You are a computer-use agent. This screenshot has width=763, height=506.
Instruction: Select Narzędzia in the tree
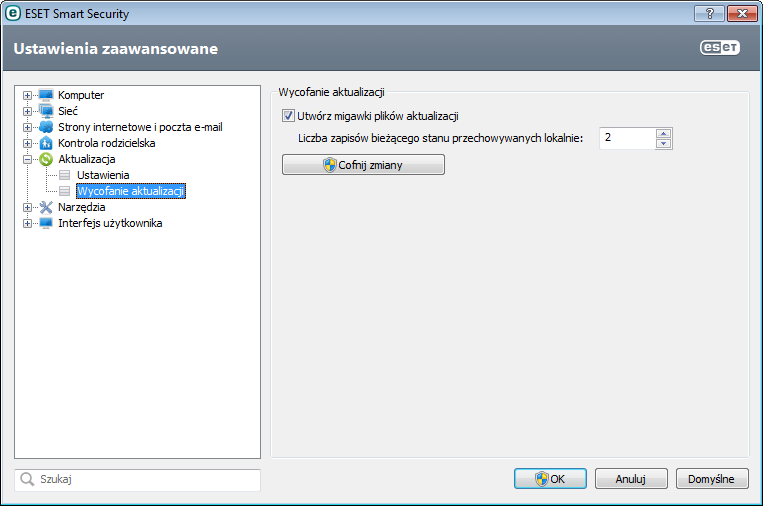(x=81, y=207)
